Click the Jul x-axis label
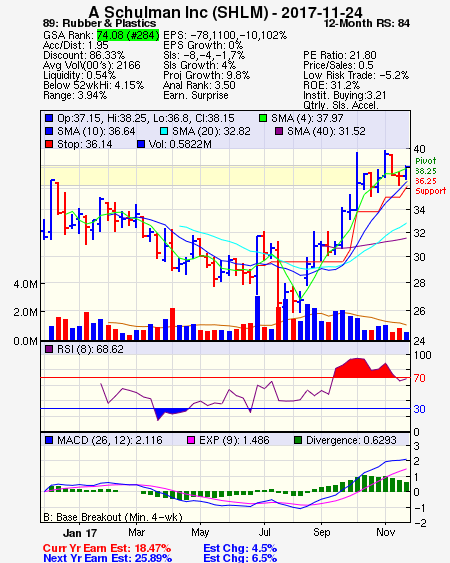This screenshot has width=450, height=563. [x=265, y=532]
